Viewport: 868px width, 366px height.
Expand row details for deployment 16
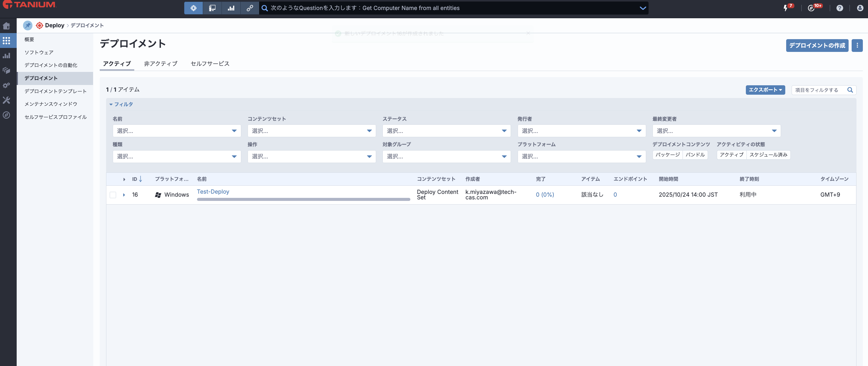pyautogui.click(x=124, y=195)
